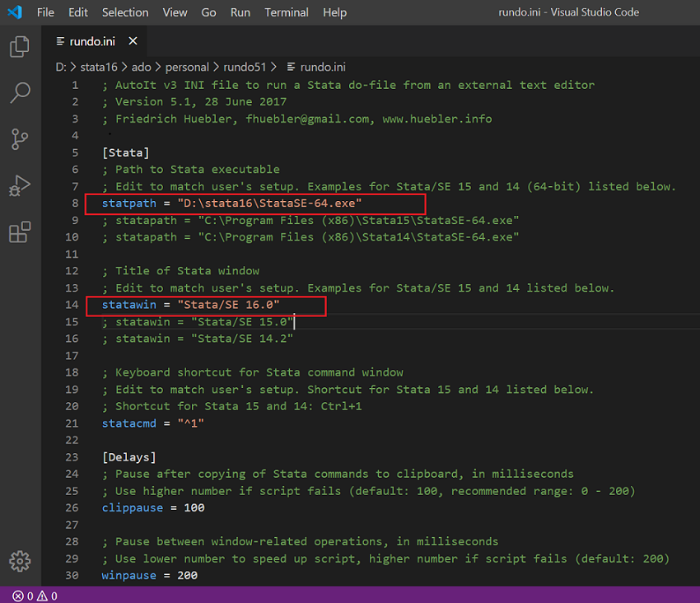Open the Run menu
This screenshot has height=603, width=700.
tap(240, 12)
